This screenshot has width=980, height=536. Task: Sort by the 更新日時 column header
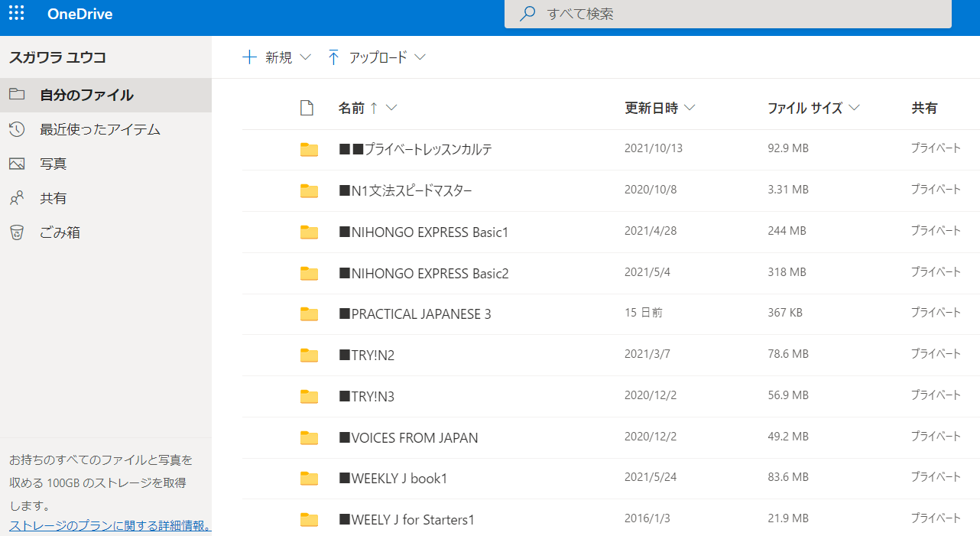[x=651, y=108]
